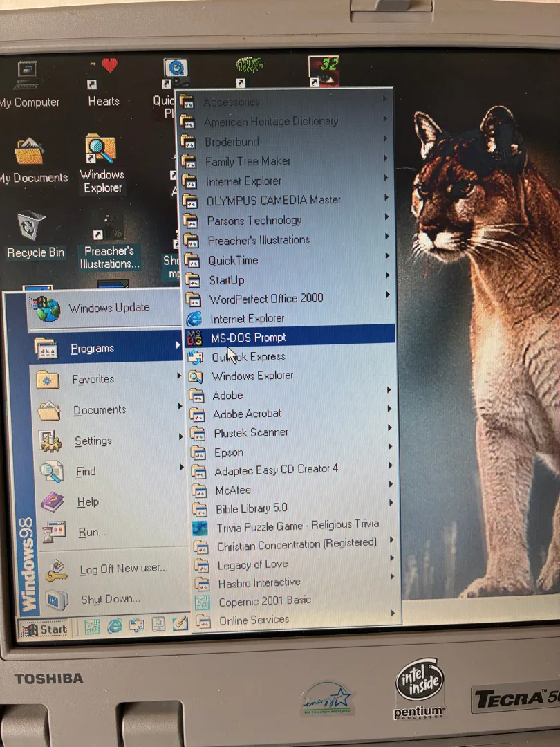Launch Trivia Puzzle Game - Religious Trivia
560x747 pixels.
coord(297,526)
